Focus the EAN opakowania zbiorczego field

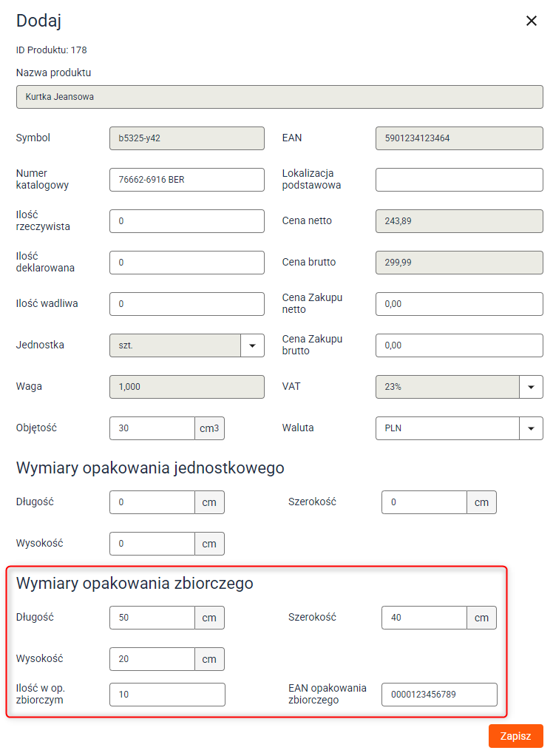click(x=439, y=695)
